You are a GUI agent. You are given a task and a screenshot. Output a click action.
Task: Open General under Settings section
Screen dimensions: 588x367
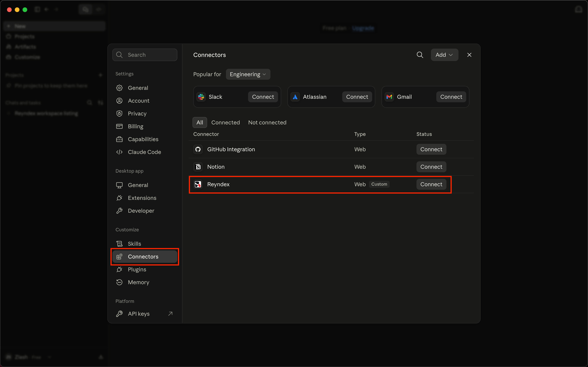[145, 88]
